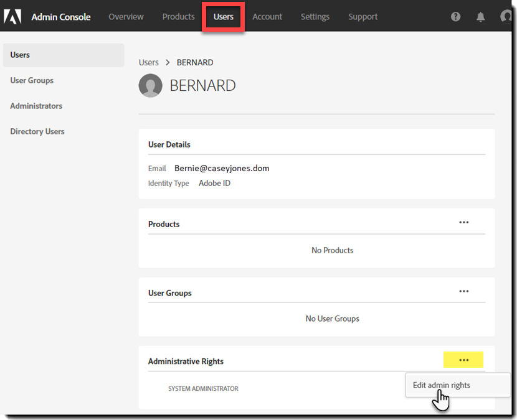
Task: Click the BERNARD page heading
Action: point(202,86)
